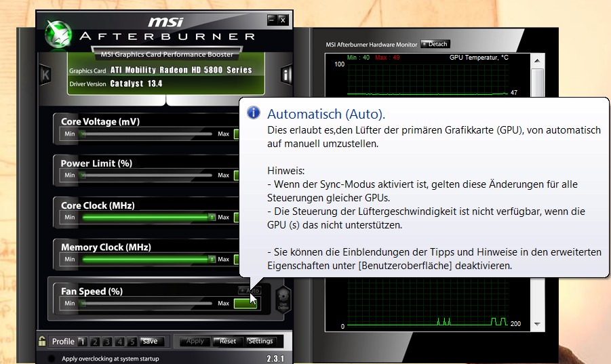Toggle Apply overclocking at system startup indicator
The height and width of the screenshot is (364, 611).
[51, 359]
